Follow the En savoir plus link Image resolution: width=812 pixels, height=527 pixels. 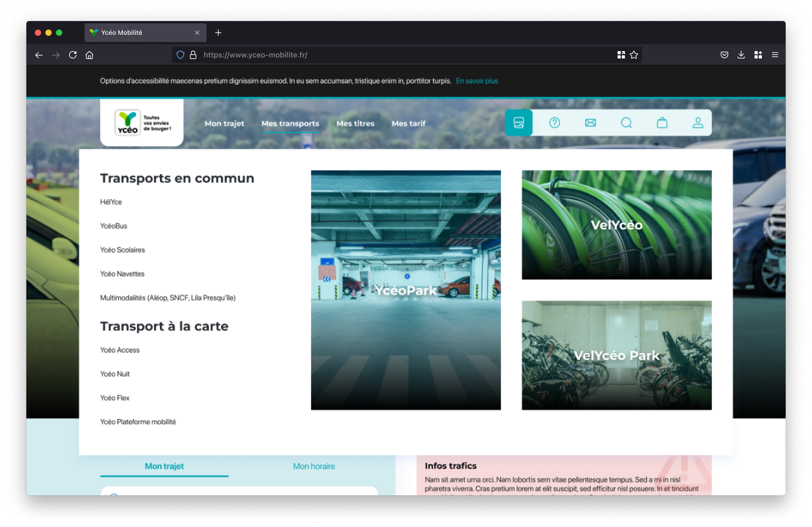pyautogui.click(x=477, y=81)
